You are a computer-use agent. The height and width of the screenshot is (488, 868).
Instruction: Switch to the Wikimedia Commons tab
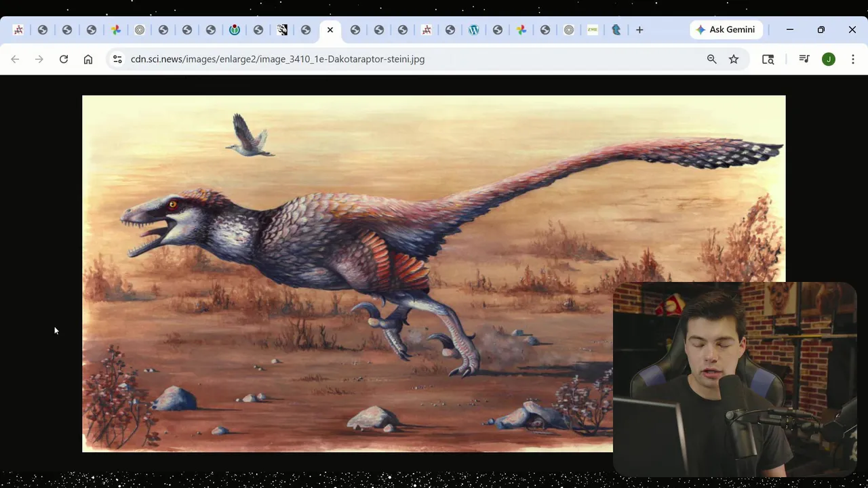click(235, 30)
